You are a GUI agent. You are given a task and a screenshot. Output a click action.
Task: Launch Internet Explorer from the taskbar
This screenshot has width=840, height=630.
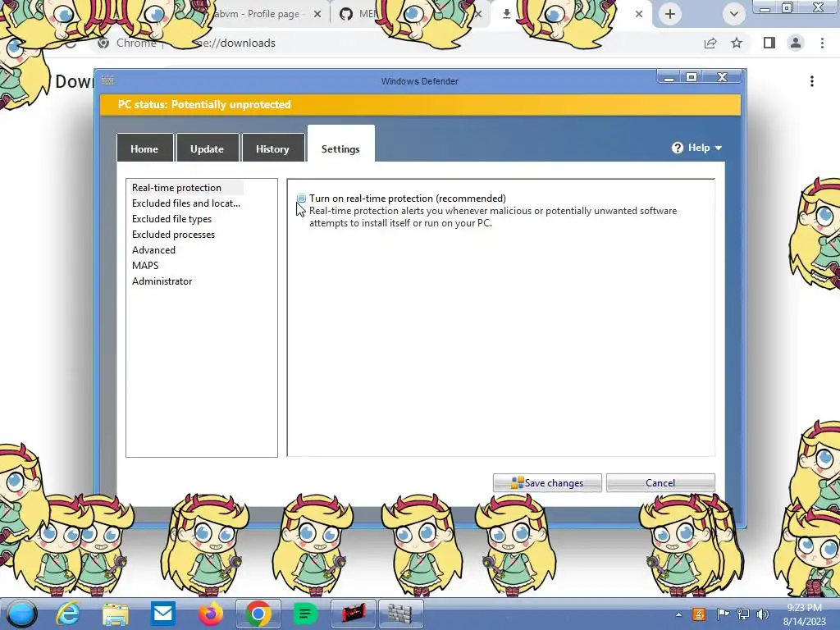69,614
